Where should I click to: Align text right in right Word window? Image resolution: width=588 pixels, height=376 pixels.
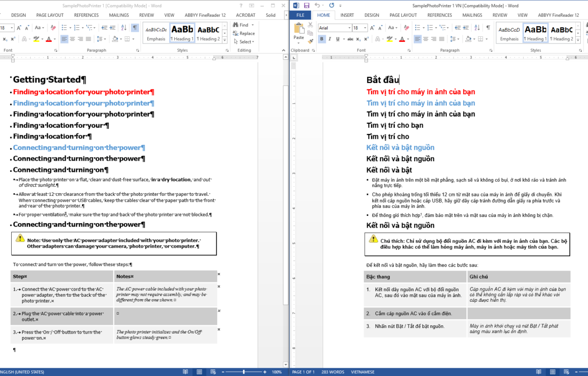coord(434,39)
